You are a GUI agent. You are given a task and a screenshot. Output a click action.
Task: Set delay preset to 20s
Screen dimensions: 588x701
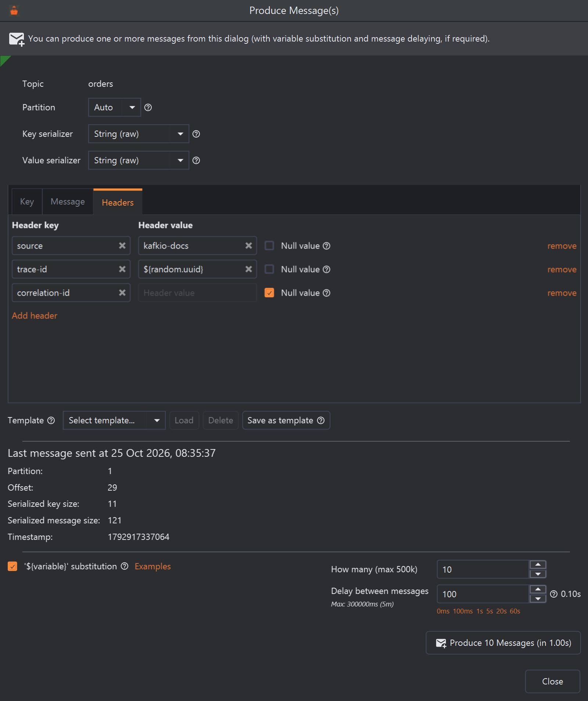(501, 611)
